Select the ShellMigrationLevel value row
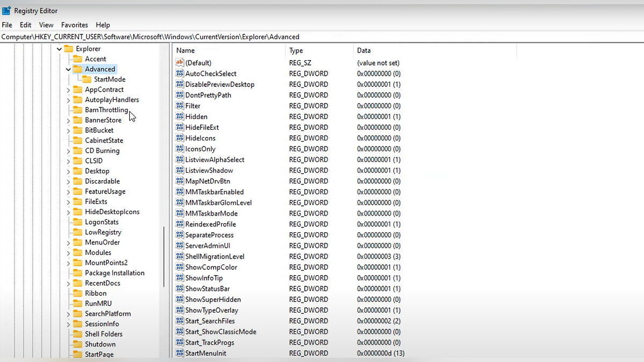 216,256
